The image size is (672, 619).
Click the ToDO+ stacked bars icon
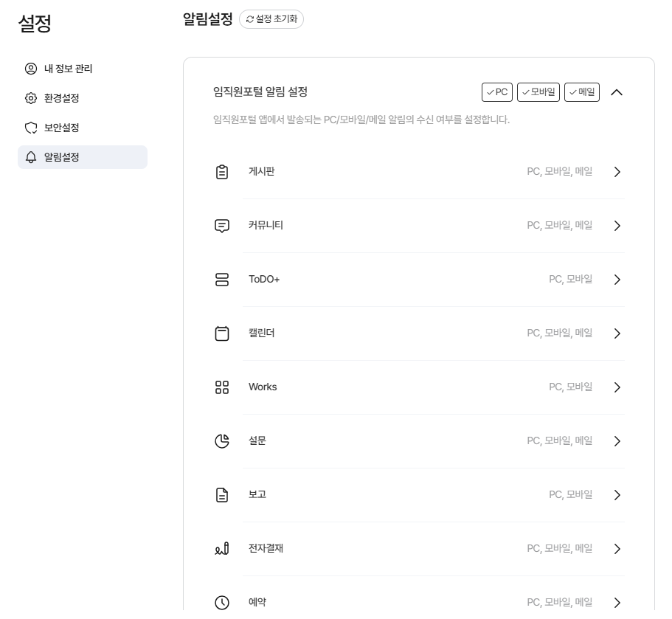pos(222,280)
